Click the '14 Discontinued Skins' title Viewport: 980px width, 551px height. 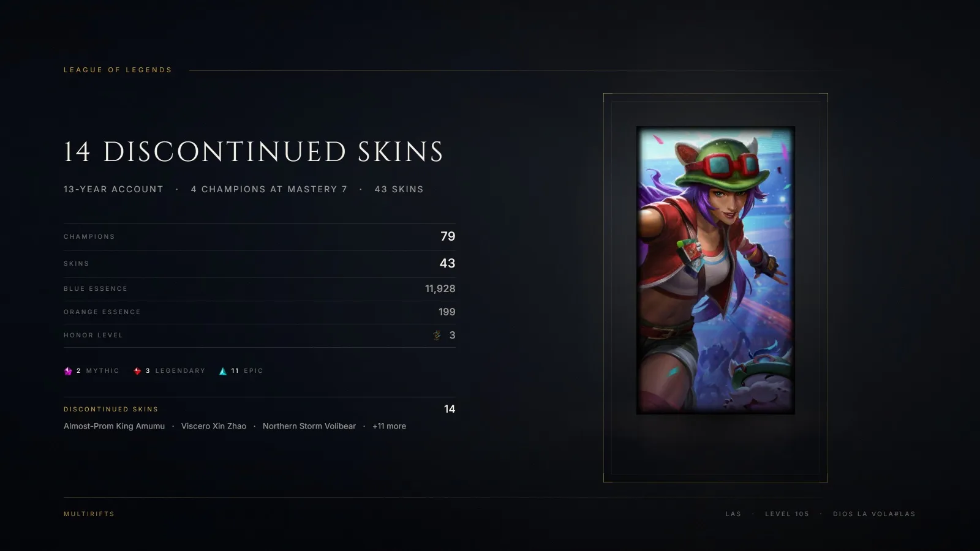(254, 152)
